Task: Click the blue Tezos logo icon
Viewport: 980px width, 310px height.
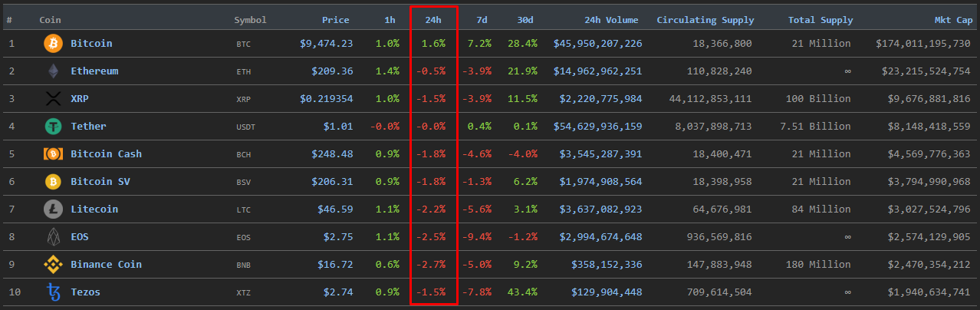Action: [53, 292]
